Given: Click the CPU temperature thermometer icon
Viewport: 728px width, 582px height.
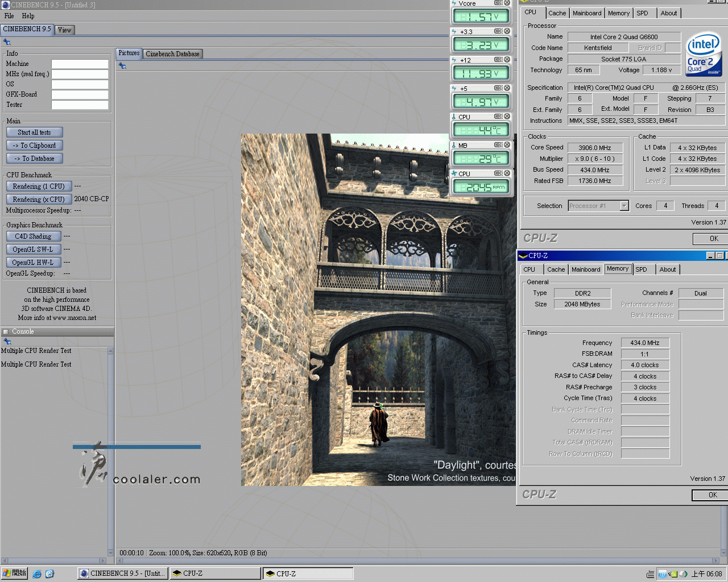Looking at the screenshot, I should click(454, 117).
